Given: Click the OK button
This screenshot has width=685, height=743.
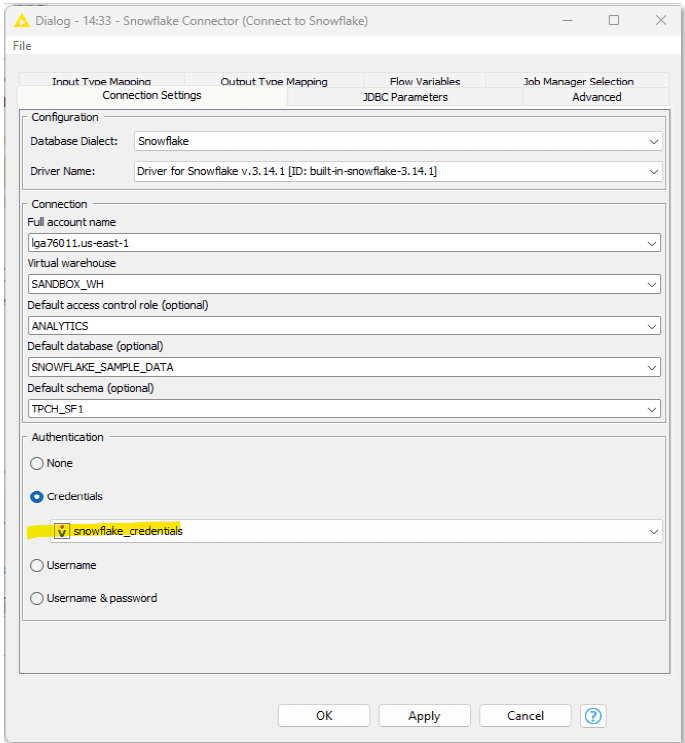Looking at the screenshot, I should tap(324, 716).
